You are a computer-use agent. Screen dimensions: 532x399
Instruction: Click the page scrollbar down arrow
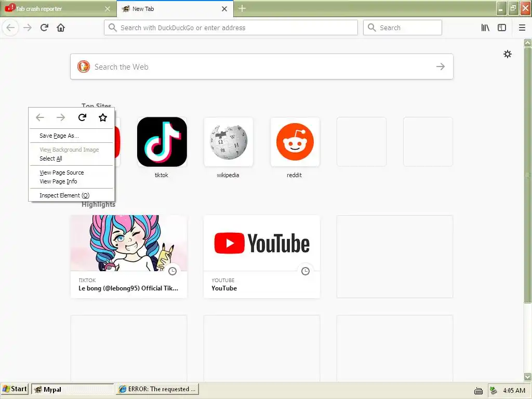click(528, 376)
